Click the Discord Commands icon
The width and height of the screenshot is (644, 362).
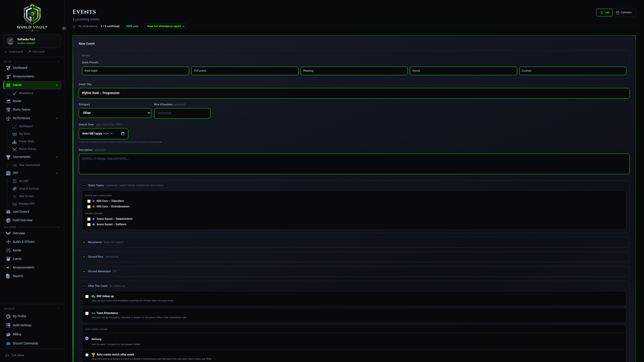click(8, 343)
